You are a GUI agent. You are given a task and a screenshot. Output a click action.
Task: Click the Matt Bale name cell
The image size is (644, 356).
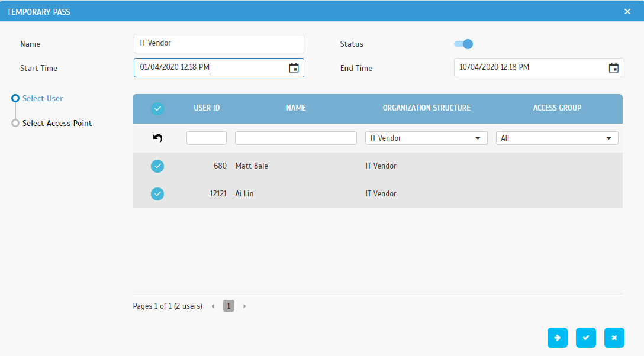pos(252,166)
